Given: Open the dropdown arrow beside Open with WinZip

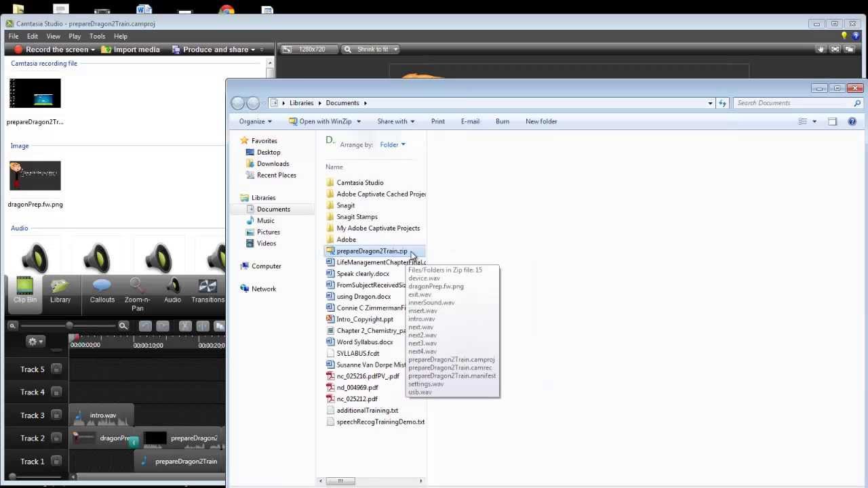Looking at the screenshot, I should 359,121.
